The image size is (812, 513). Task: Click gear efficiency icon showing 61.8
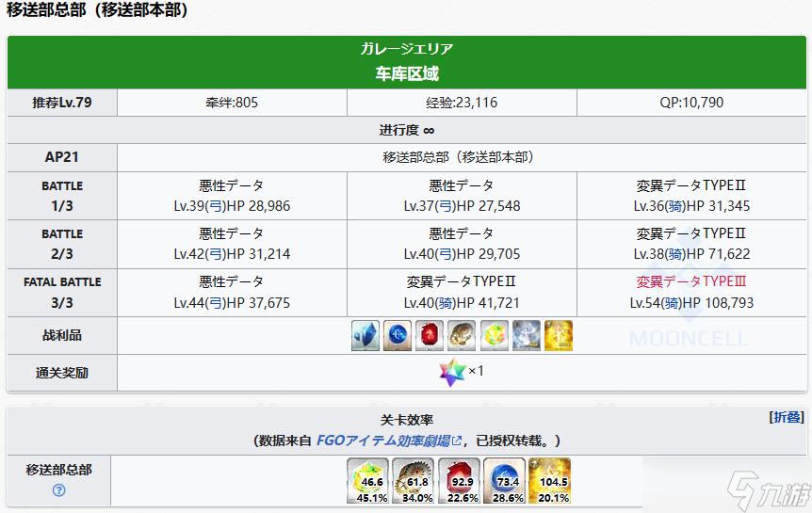coord(412,481)
